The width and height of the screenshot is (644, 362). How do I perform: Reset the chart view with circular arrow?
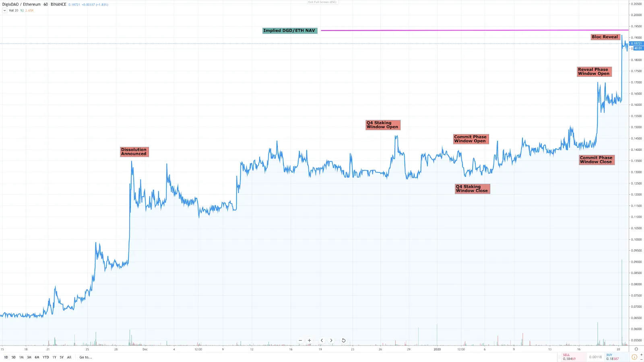pos(343,340)
